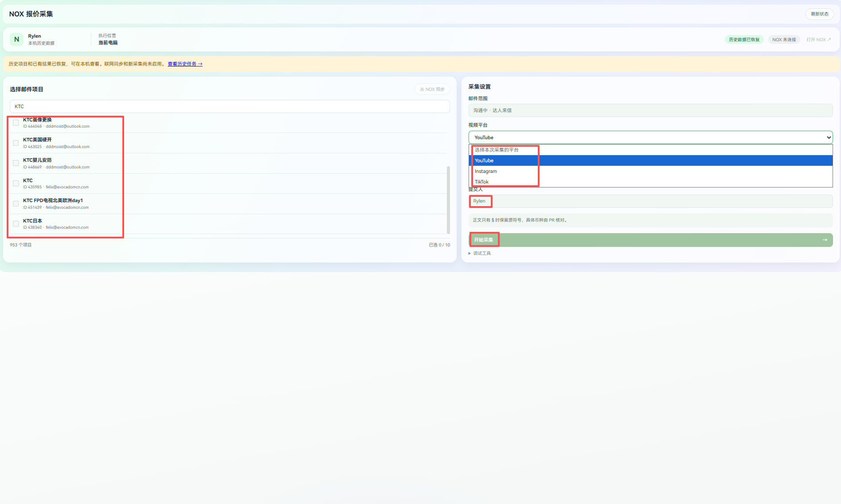The image size is (841, 504).
Task: Tick the checkbox for KTC美国硬开
Action: click(x=16, y=143)
